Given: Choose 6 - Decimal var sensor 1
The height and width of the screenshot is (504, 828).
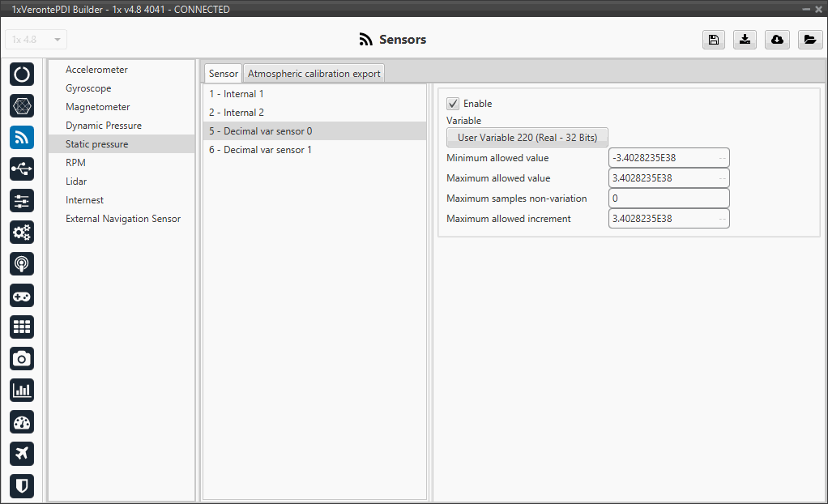Looking at the screenshot, I should [260, 150].
